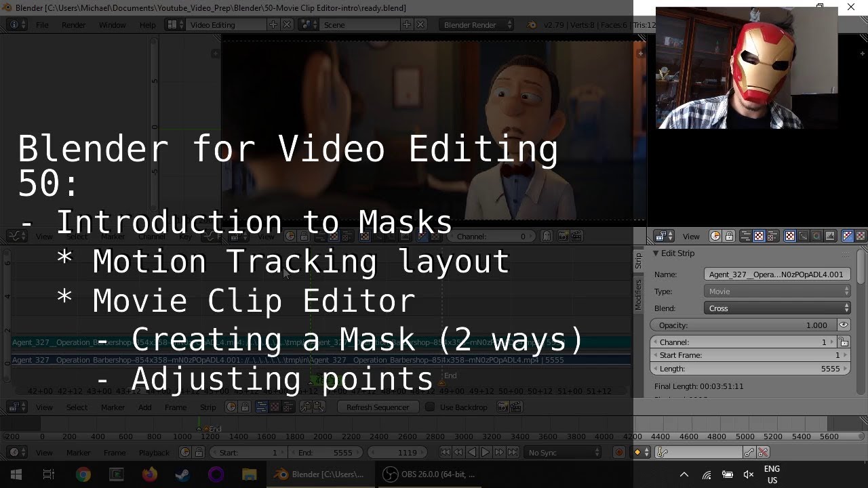Play animation forward

[486, 453]
